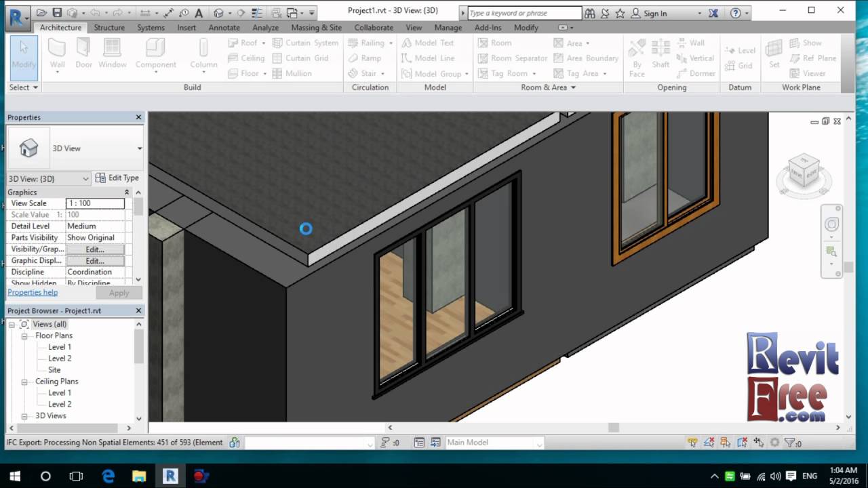This screenshot has height=488, width=868.
Task: Click the Ceiling tool
Action: click(246, 58)
